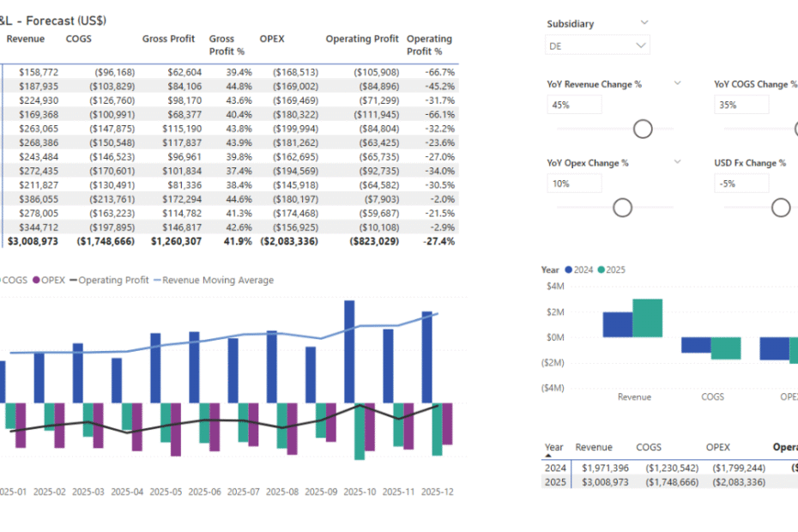Click chevron beside YoY Opex Change %
This screenshot has height=532, width=798.
[x=677, y=162]
